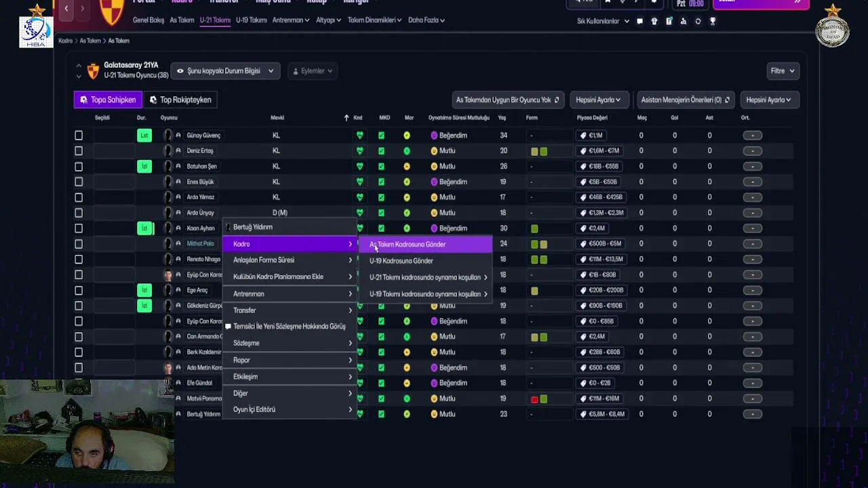Click the refresh icon in top toolbar
The height and width of the screenshot is (488, 868).
coord(697,21)
